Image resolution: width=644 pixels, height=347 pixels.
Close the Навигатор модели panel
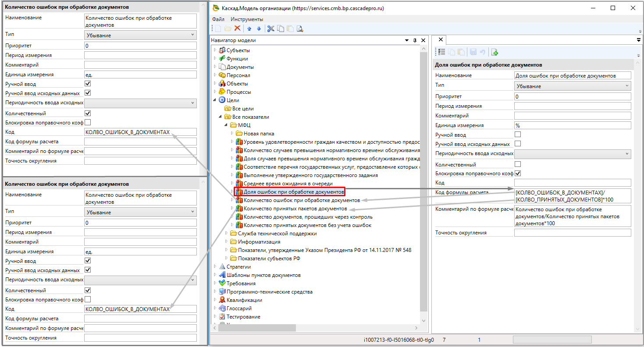pyautogui.click(x=423, y=40)
